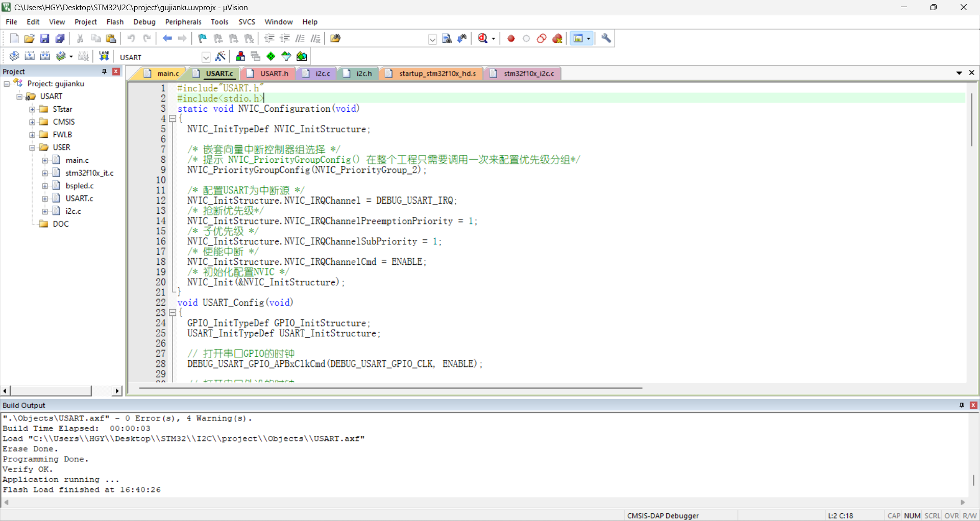Open the SVCS menu

[x=247, y=22]
